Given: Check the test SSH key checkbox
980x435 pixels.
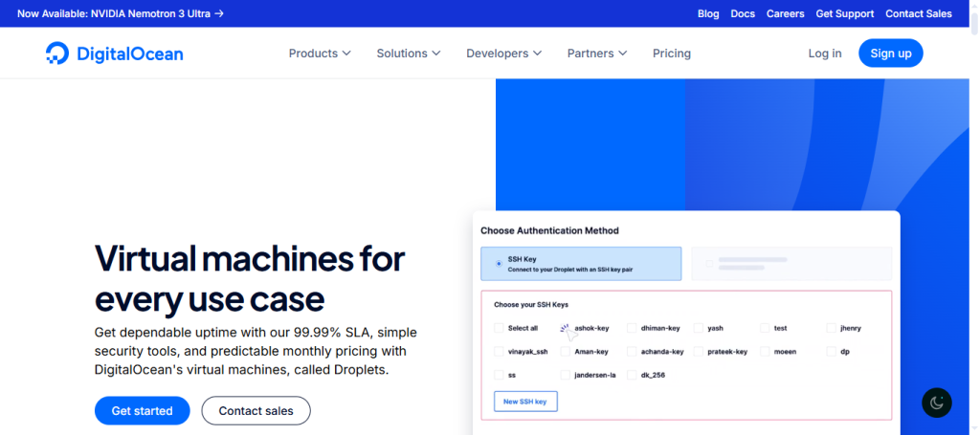Looking at the screenshot, I should pos(765,328).
